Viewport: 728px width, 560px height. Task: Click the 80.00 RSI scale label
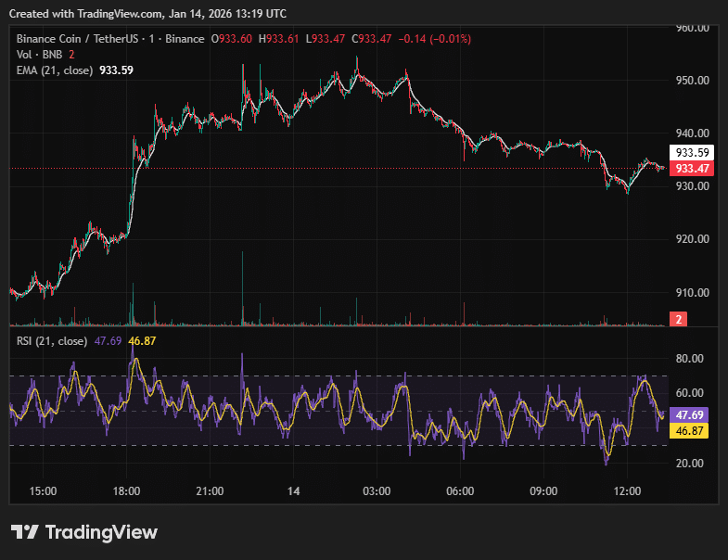coord(691,359)
